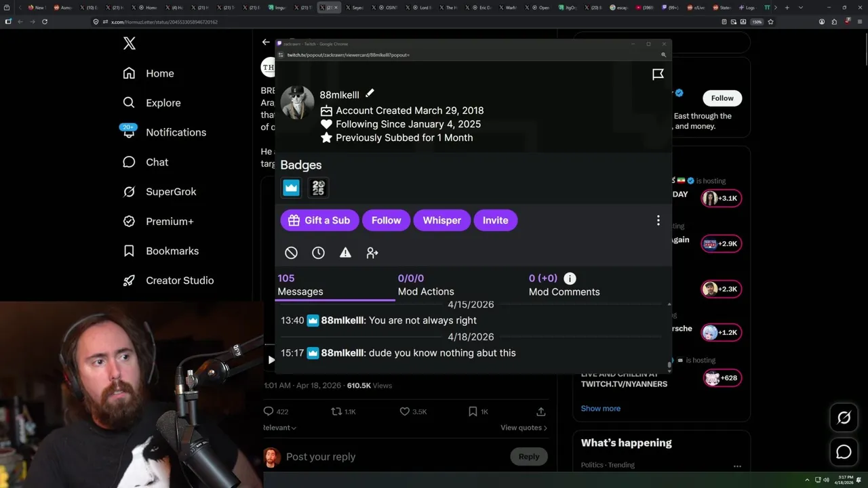
Task: Click the X logo in the sidebar
Action: [130, 43]
